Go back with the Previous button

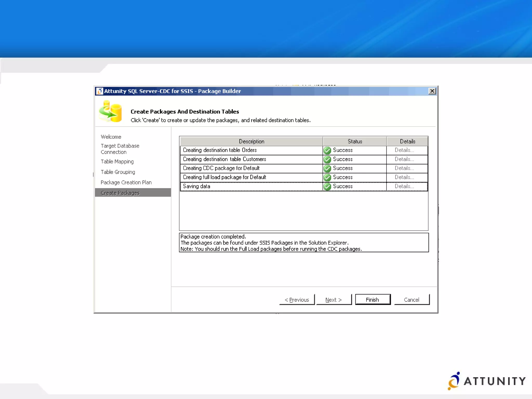coord(297,300)
